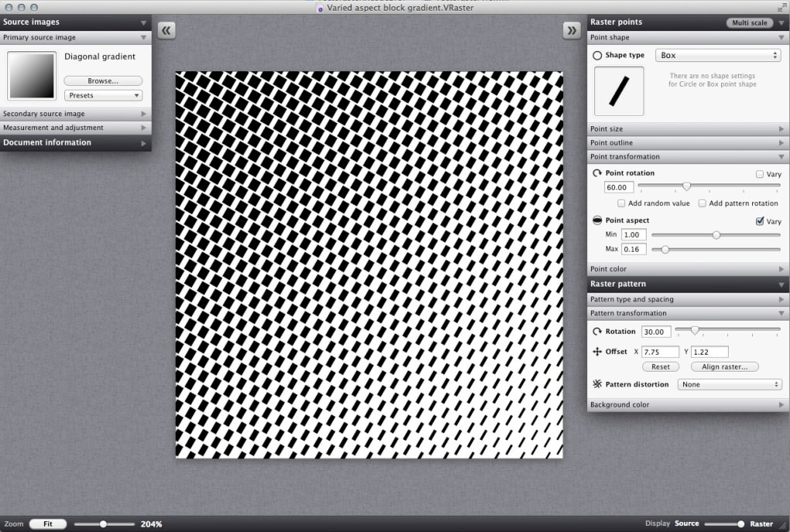Click the Point aspect Min field
The height and width of the screenshot is (532, 790).
pyautogui.click(x=634, y=235)
